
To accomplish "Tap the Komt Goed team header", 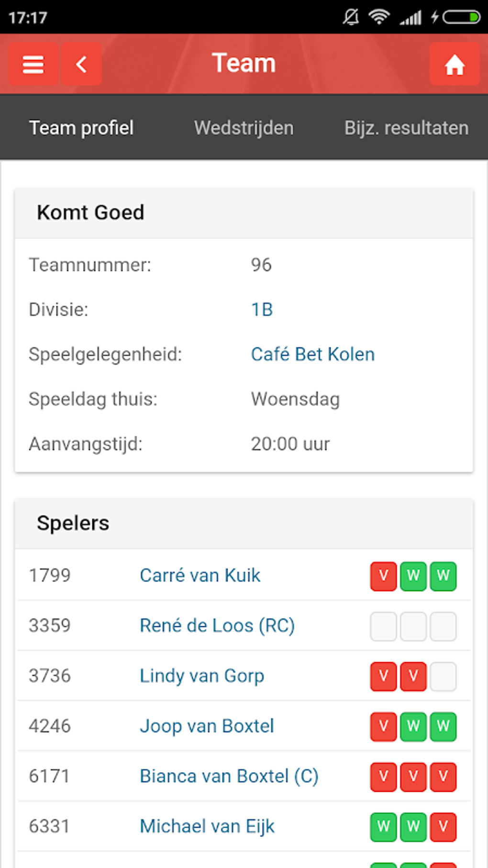I will click(91, 212).
